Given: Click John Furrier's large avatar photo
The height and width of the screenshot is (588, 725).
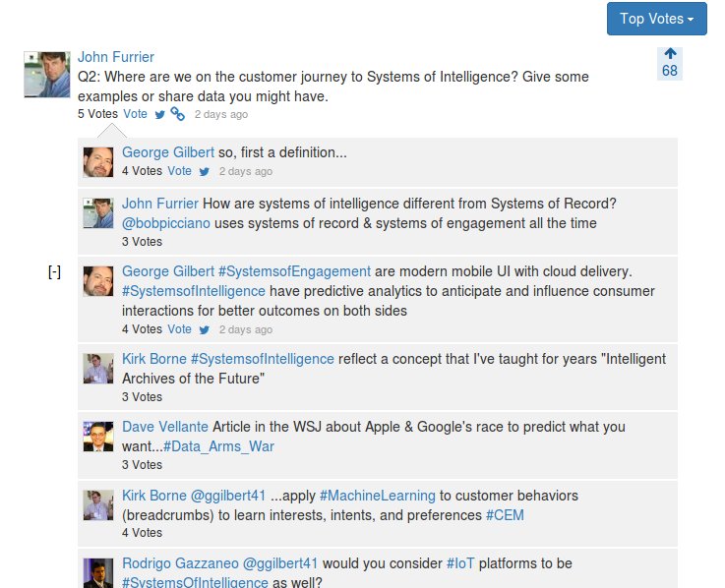Looking at the screenshot, I should coord(47,75).
